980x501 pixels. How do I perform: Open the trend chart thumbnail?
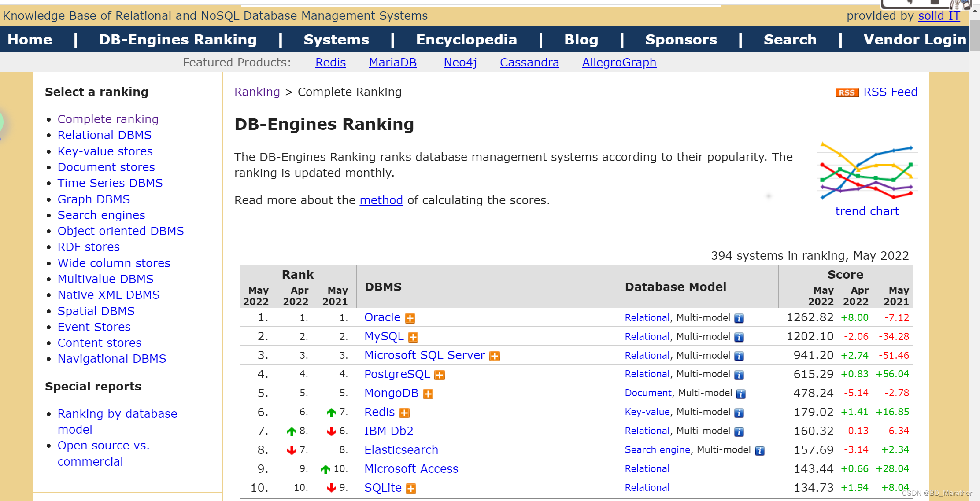tap(867, 172)
